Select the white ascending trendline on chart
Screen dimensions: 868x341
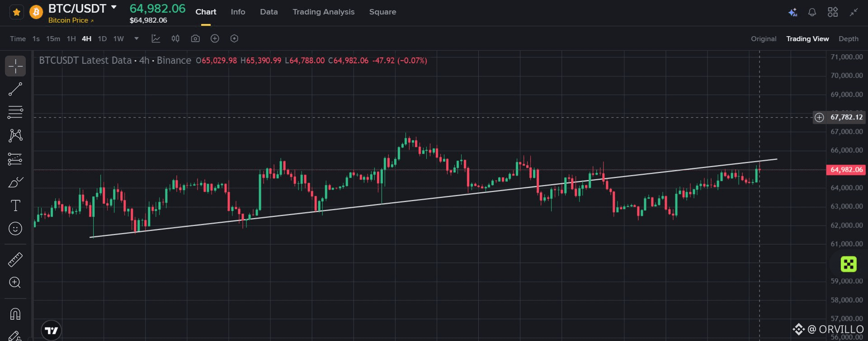point(434,198)
